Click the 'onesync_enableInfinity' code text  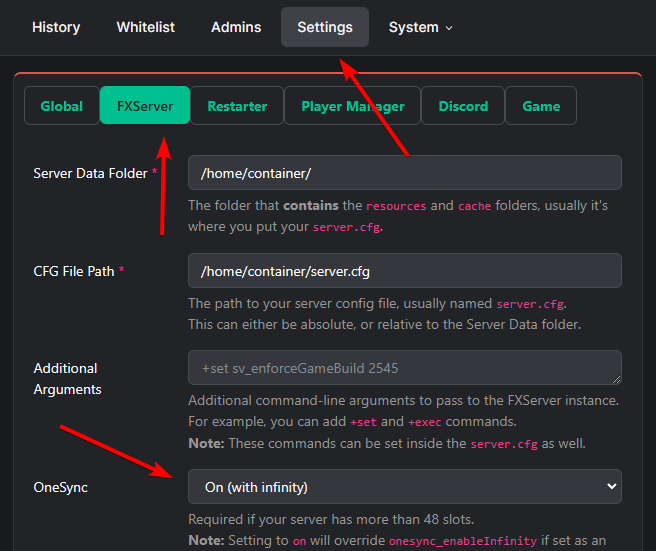click(x=463, y=541)
